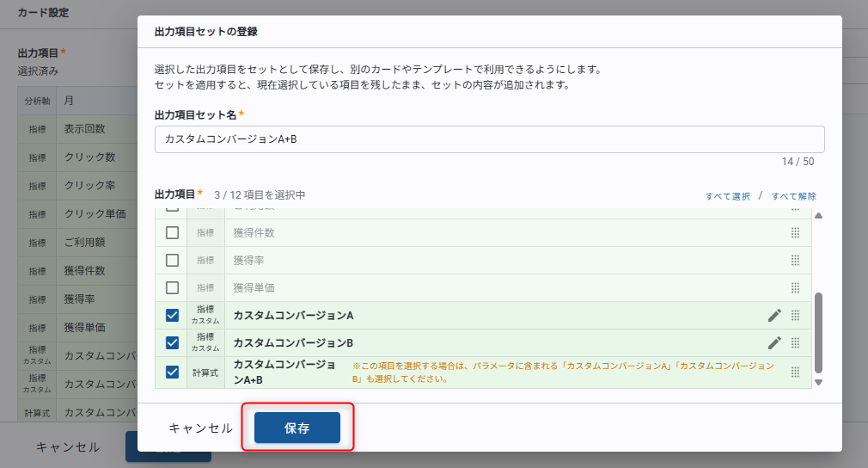This screenshot has height=468, width=868.
Task: Save the output item set with 保存
Action: point(297,428)
